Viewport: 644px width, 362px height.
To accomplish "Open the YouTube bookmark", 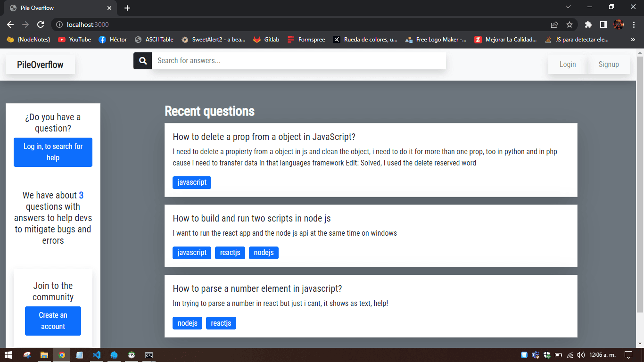I will point(74,40).
